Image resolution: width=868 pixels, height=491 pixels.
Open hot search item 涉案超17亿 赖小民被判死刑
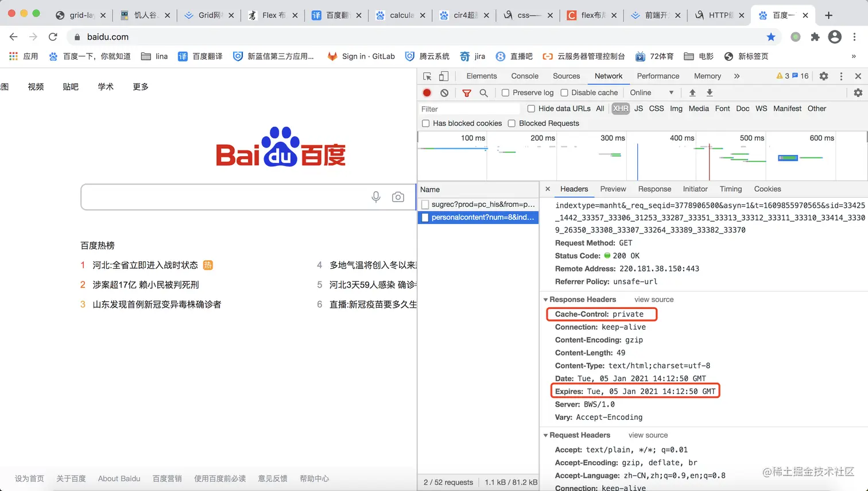[x=146, y=285]
